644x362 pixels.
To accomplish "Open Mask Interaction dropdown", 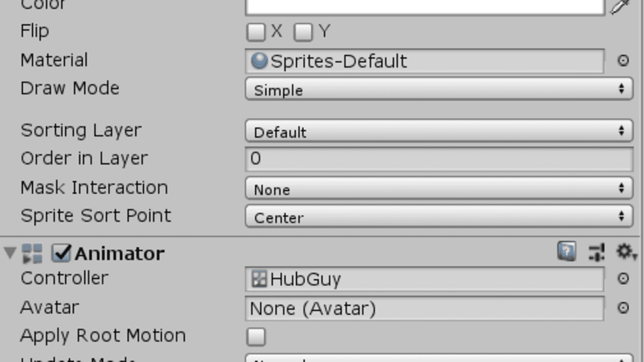I will point(438,189).
